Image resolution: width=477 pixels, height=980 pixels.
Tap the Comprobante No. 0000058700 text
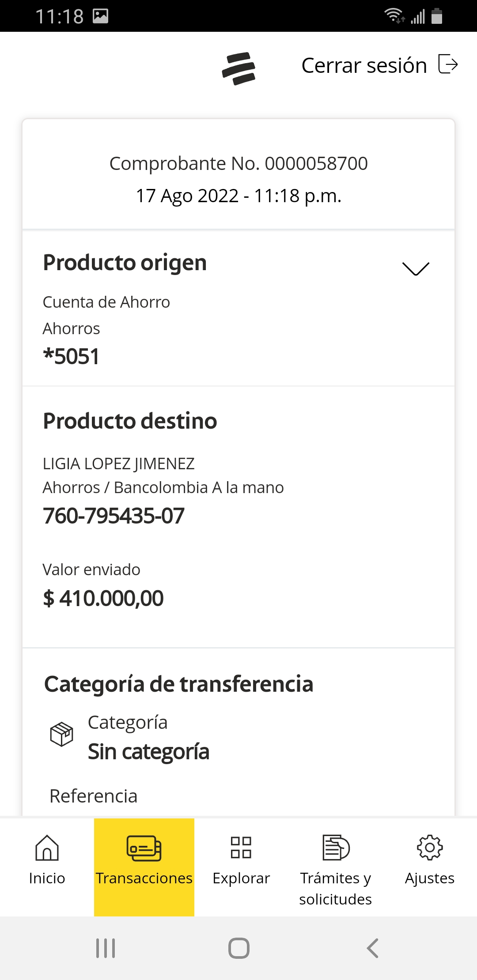(238, 163)
